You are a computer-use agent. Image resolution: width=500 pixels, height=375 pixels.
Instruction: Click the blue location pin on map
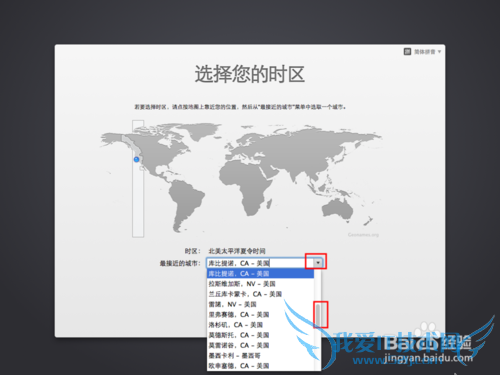(136, 159)
